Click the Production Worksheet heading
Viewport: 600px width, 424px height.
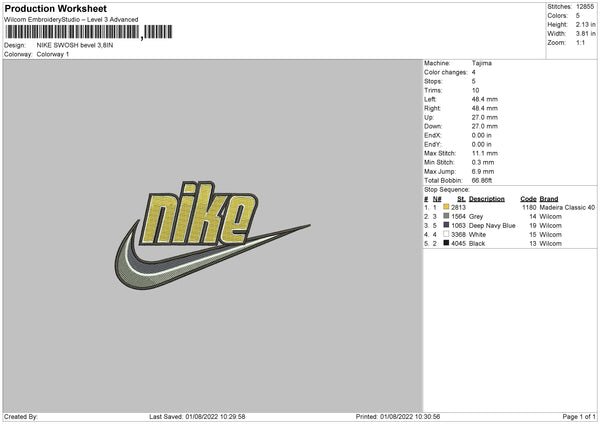(x=55, y=8)
